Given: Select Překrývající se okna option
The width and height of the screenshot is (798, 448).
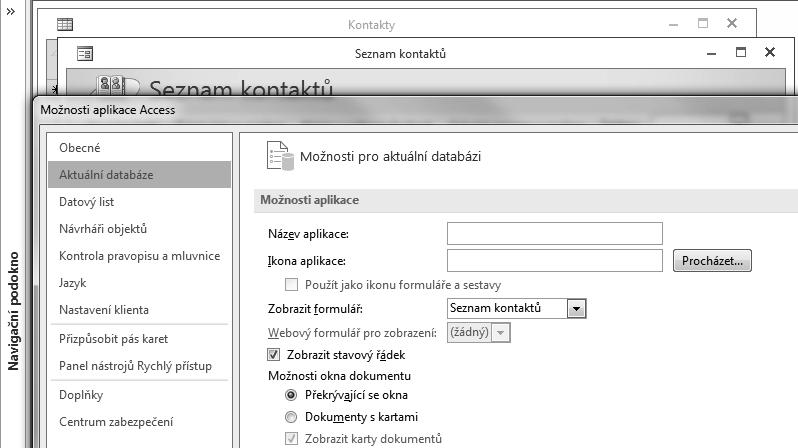Looking at the screenshot, I should (x=291, y=395).
